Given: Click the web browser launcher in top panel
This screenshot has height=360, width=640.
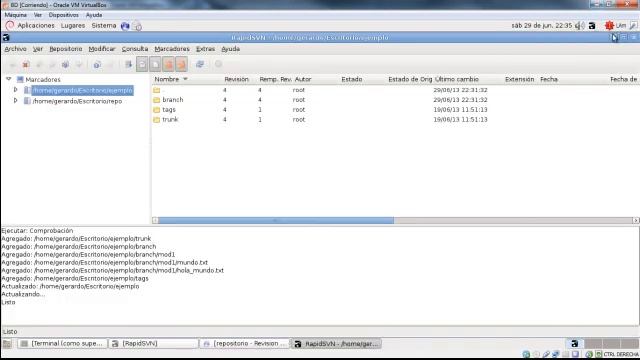Looking at the screenshot, I should (x=125, y=26).
